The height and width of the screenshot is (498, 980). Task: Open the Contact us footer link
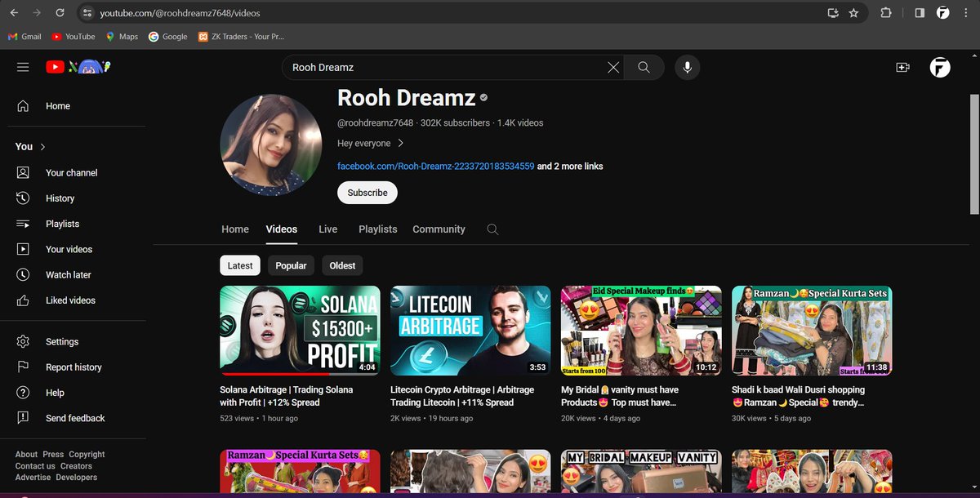click(35, 466)
